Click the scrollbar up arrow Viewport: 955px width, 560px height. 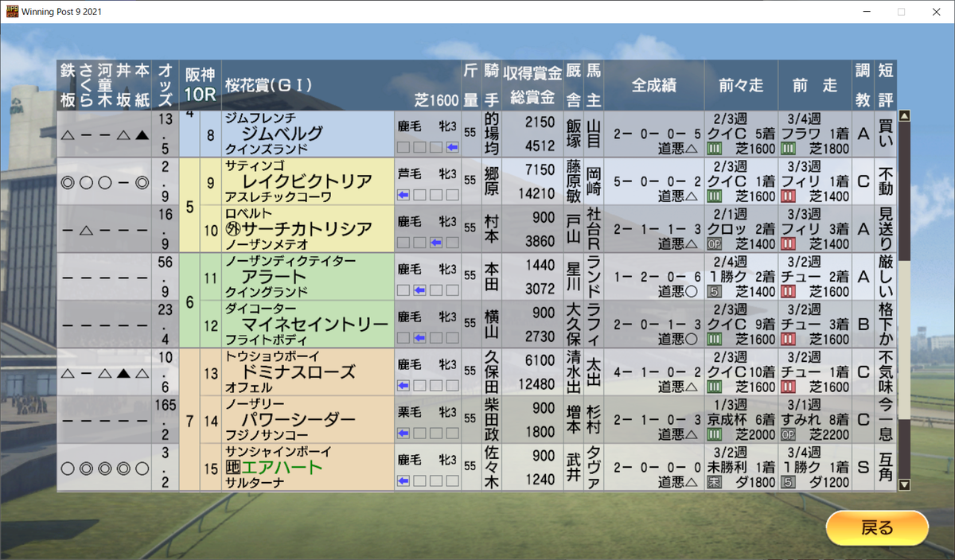(x=903, y=116)
